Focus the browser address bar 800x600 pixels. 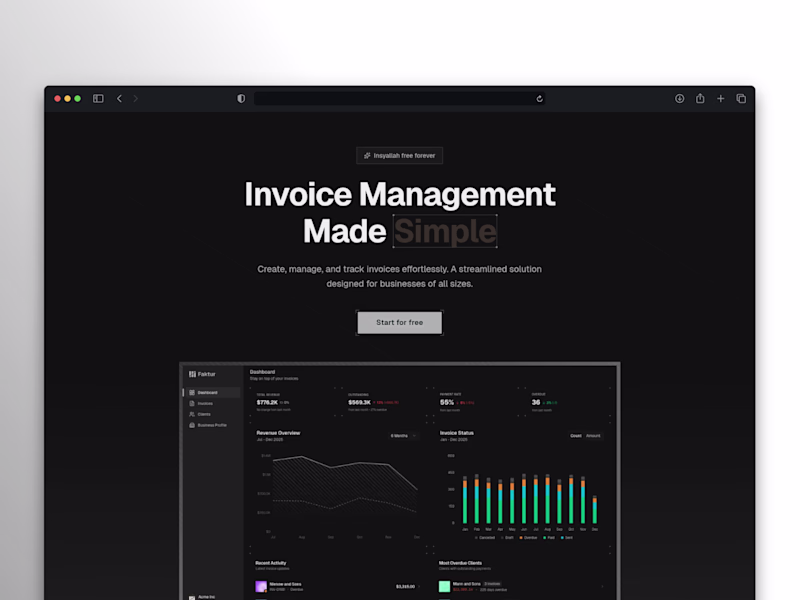[399, 98]
